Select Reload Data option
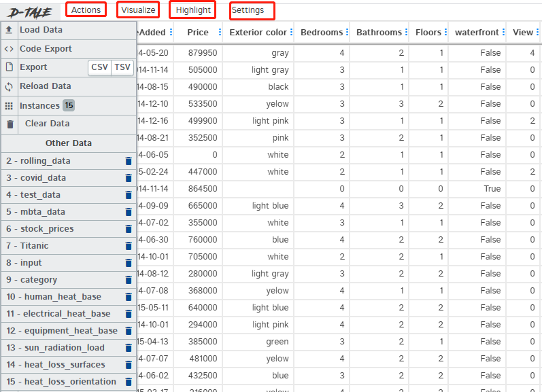This screenshot has width=542, height=392. [x=69, y=86]
